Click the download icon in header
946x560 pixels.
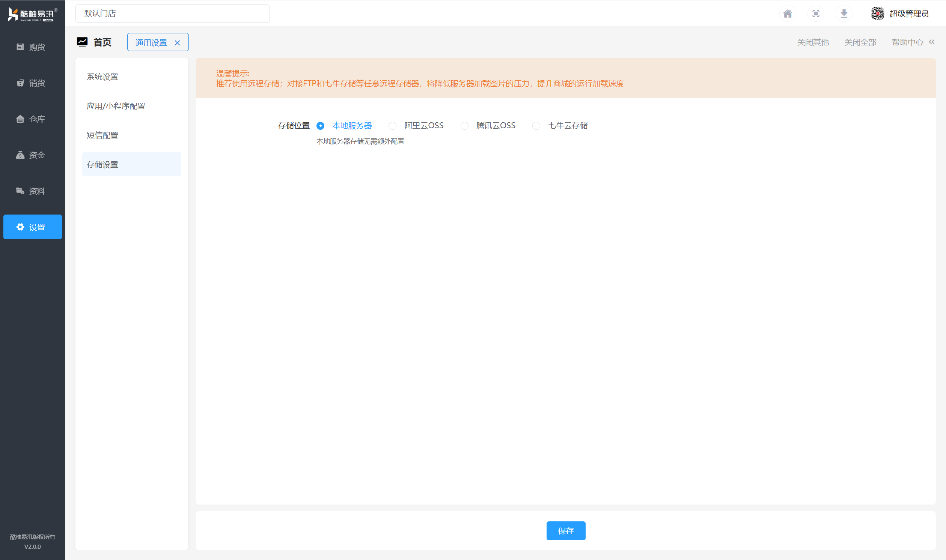[844, 14]
